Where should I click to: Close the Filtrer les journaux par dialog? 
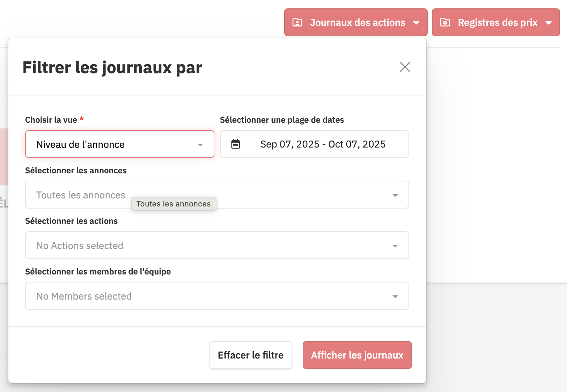tap(405, 67)
